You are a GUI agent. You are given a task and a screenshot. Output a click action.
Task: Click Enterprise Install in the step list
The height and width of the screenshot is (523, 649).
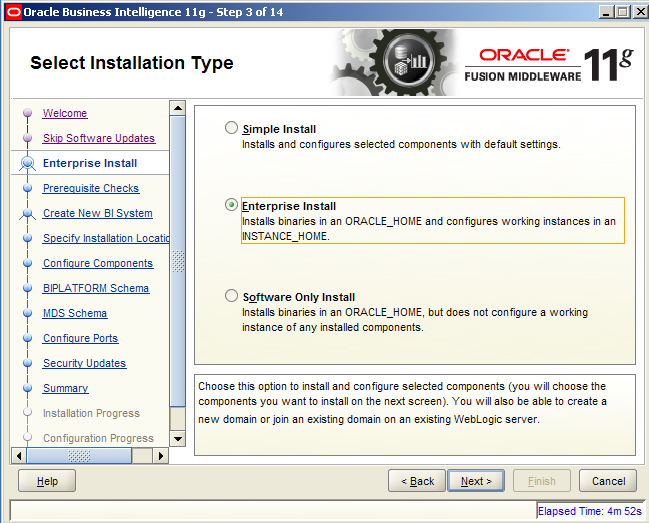(x=90, y=163)
